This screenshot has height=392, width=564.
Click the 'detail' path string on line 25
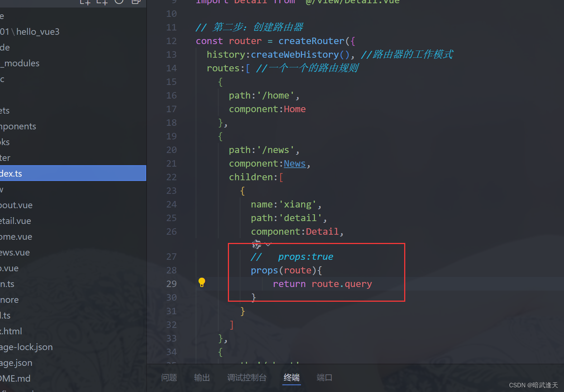[x=300, y=218]
